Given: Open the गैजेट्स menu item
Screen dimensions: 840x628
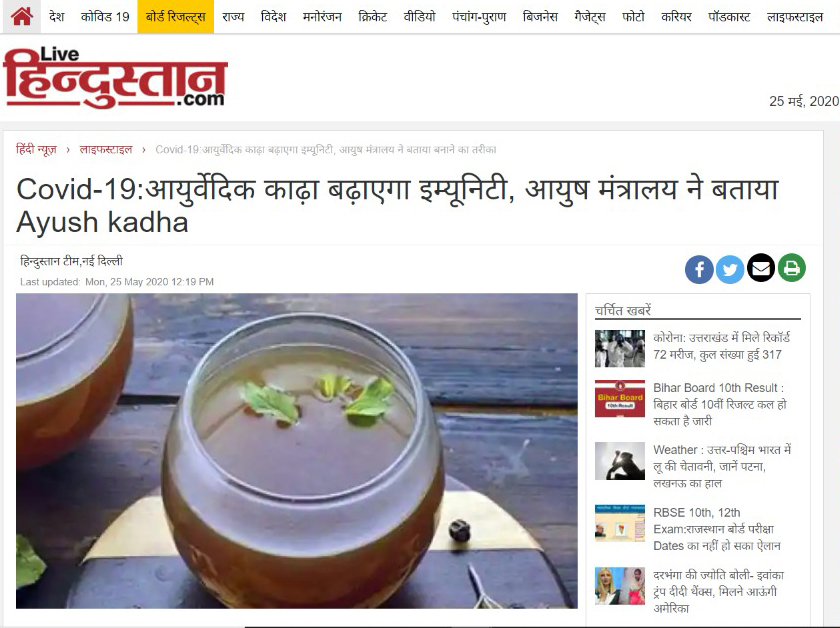Looking at the screenshot, I should [590, 17].
